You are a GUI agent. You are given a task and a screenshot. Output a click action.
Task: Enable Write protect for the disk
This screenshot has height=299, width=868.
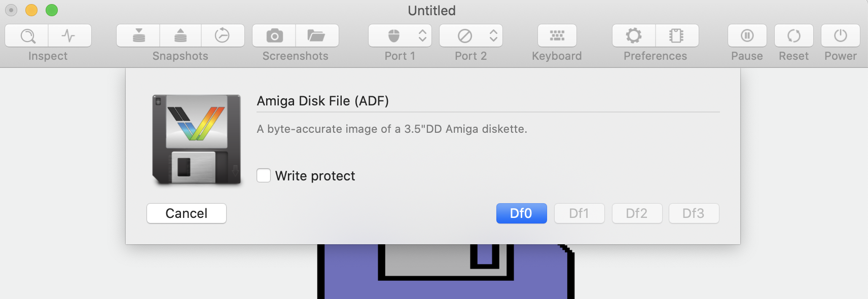[263, 175]
